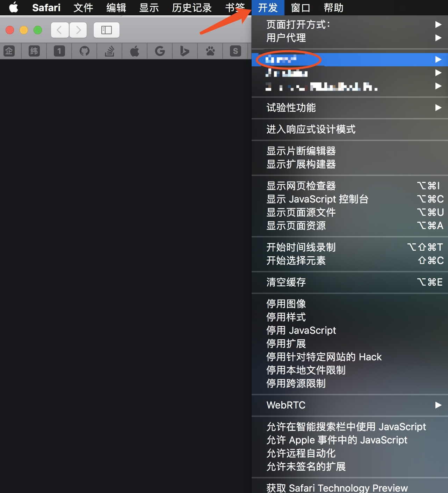This screenshot has height=493, width=448.
Task: Select 显示扩展构建器
Action: (350, 164)
